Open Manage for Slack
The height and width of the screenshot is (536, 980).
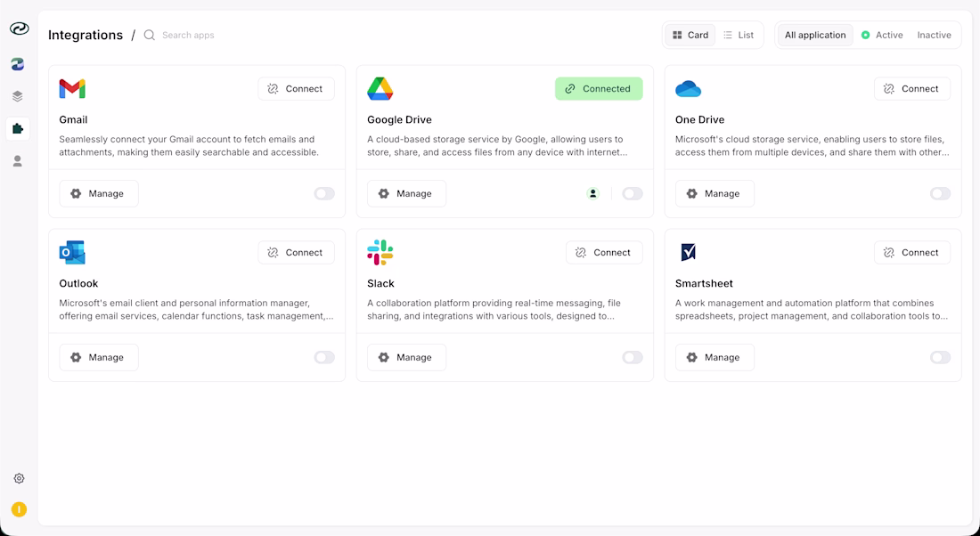[x=407, y=357]
